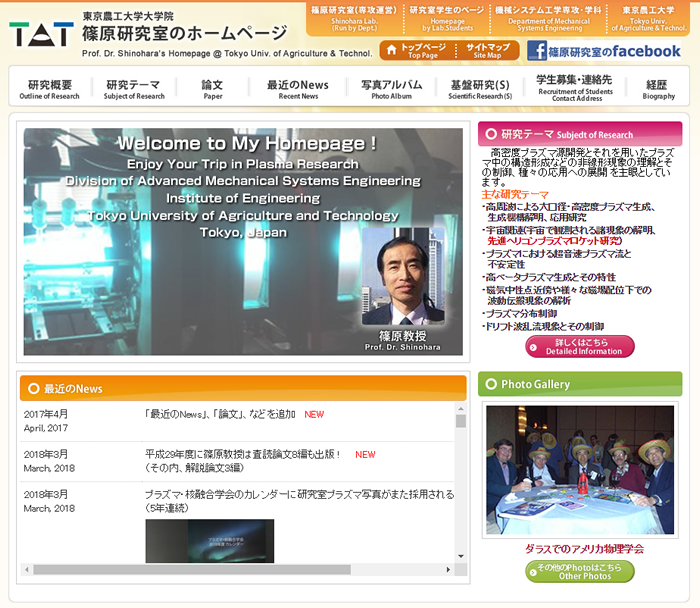Viewport: 700px width, 608px height.
Task: Click the ダラスでのアメリカ物理学会 caption
Action: [584, 549]
